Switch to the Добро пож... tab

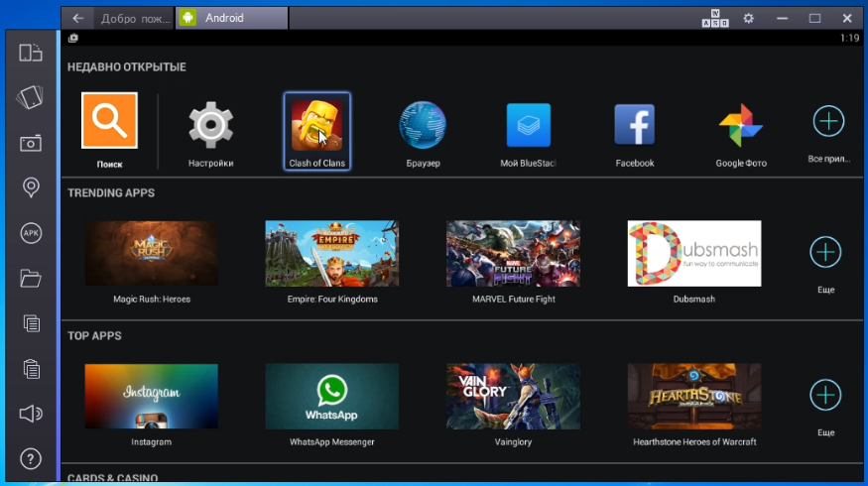coord(135,18)
